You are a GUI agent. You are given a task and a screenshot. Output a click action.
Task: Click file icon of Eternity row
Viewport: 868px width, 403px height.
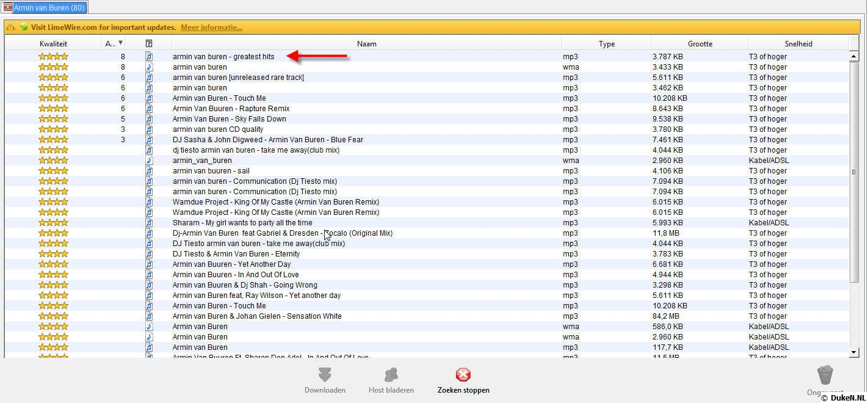149,253
